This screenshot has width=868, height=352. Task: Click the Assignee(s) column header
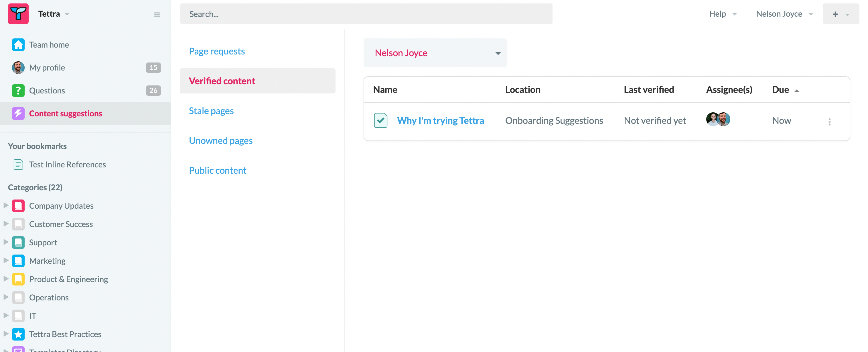click(x=729, y=89)
